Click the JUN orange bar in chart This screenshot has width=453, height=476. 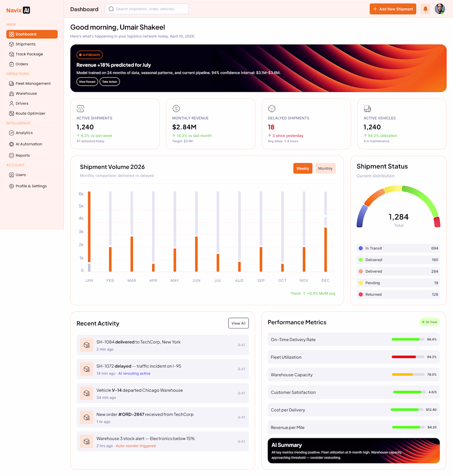197,254
